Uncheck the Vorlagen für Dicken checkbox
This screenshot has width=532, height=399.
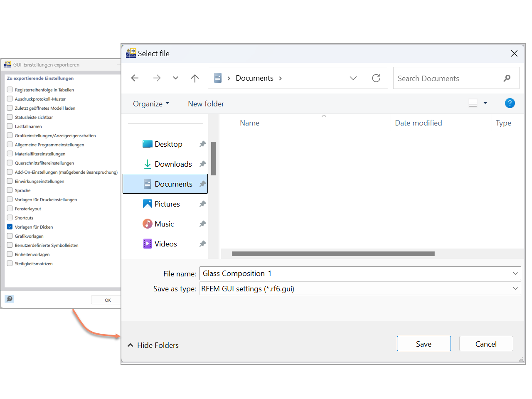point(9,227)
